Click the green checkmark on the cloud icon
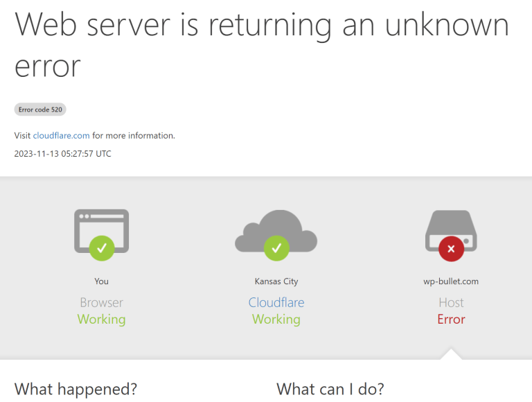Screen dimensions: 532x402 [x=276, y=247]
